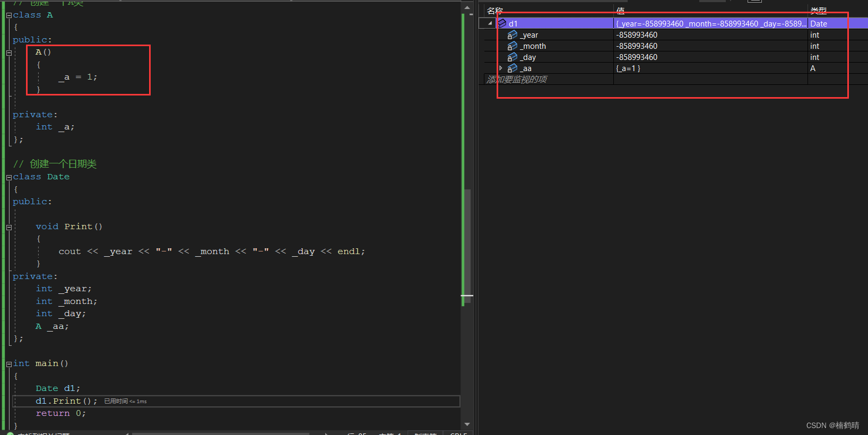Click the private field icon beside _aa
The height and width of the screenshot is (435, 868).
pyautogui.click(x=512, y=68)
